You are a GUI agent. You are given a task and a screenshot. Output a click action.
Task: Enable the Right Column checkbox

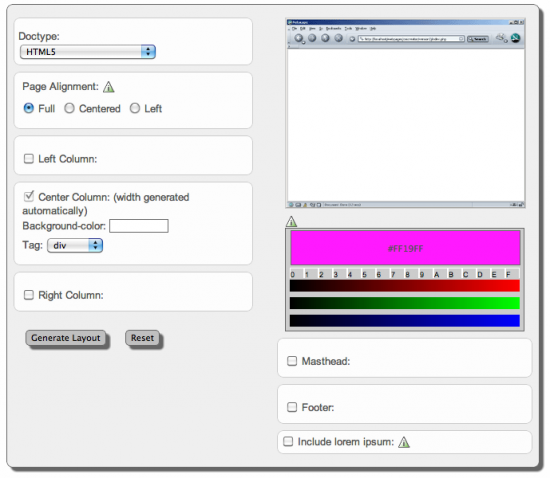coord(29,295)
